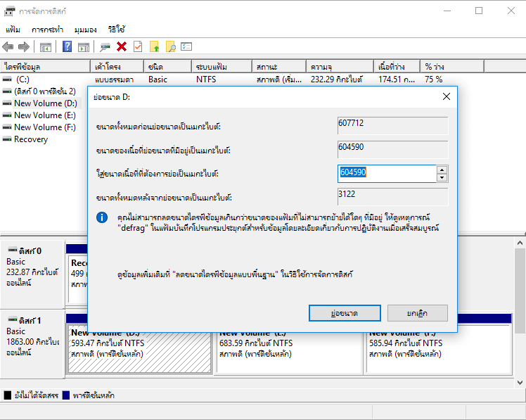
Task: Click the ระบบแฟ้ม (File System) column header
Action: pyautogui.click(x=222, y=66)
